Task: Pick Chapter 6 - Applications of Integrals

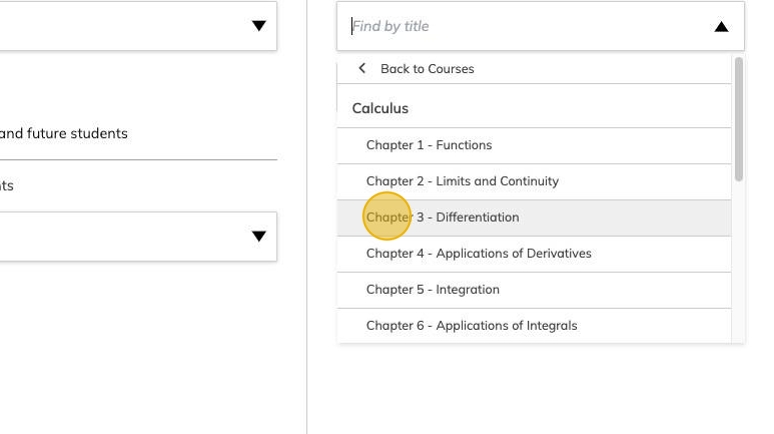Action: (x=471, y=325)
